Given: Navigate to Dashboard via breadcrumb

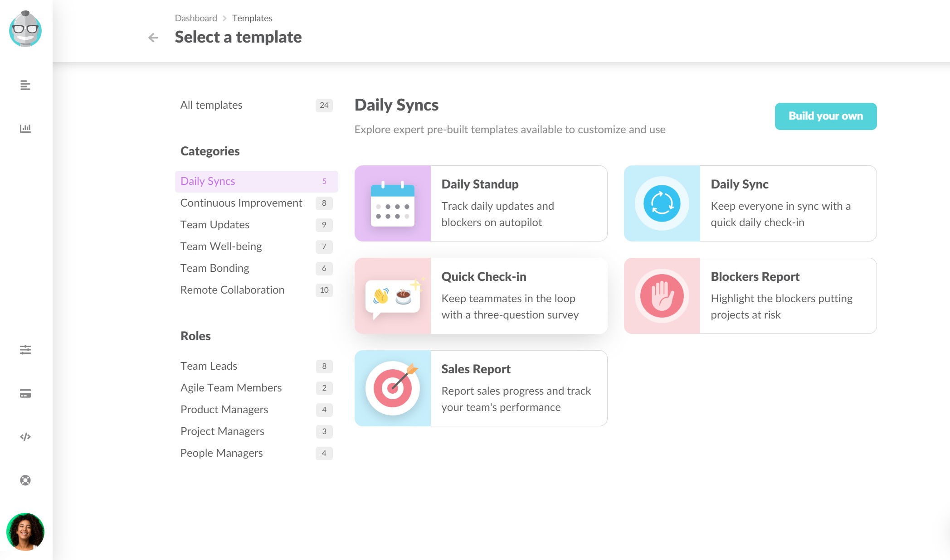Looking at the screenshot, I should coord(195,18).
